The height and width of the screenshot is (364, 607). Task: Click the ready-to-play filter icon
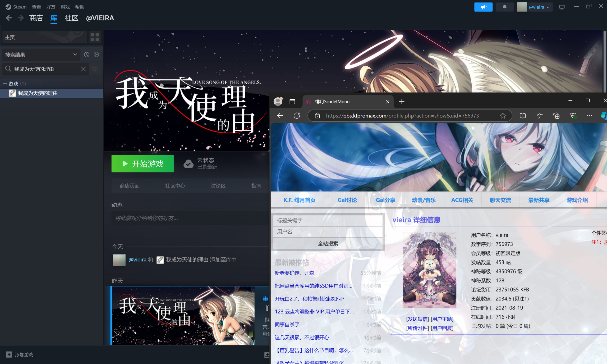click(x=97, y=55)
